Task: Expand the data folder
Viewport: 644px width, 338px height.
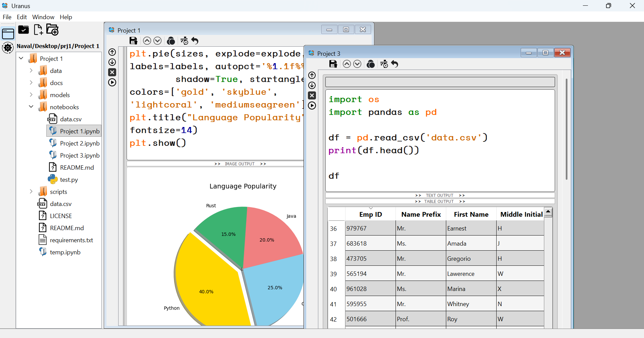Action: pyautogui.click(x=31, y=71)
